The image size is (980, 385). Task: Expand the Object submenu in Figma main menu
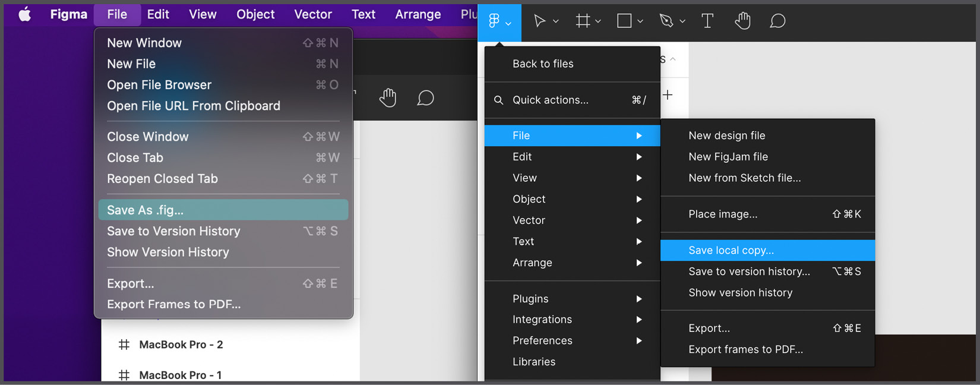(573, 199)
